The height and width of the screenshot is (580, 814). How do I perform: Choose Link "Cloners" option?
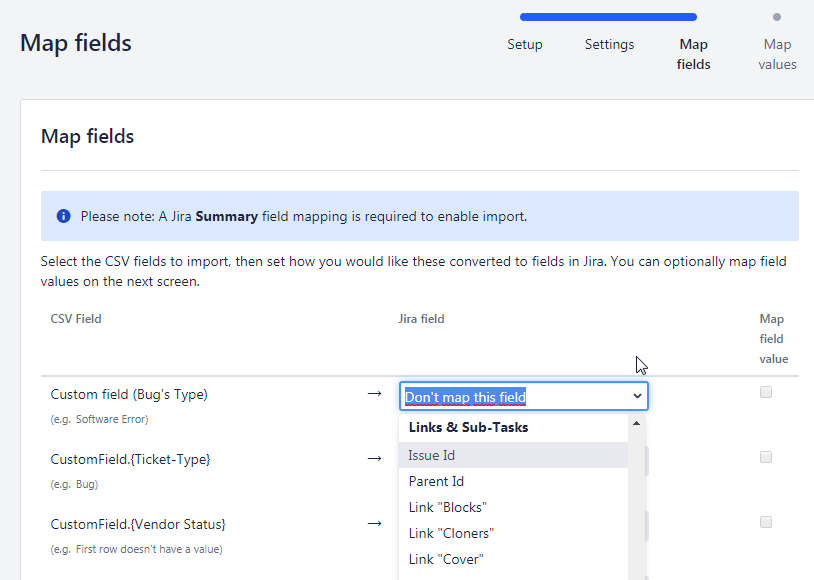click(x=513, y=533)
